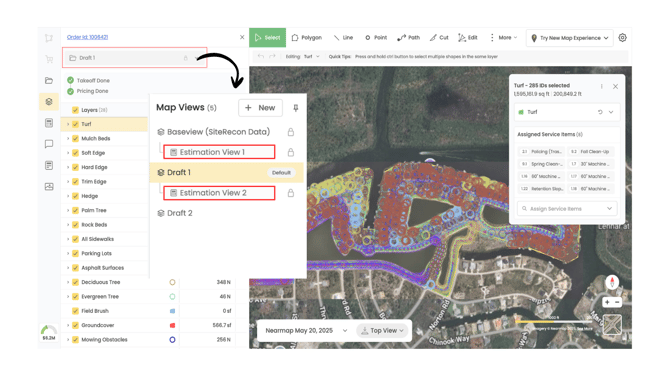Zoom in on the map
The image size is (670, 376).
[607, 303]
